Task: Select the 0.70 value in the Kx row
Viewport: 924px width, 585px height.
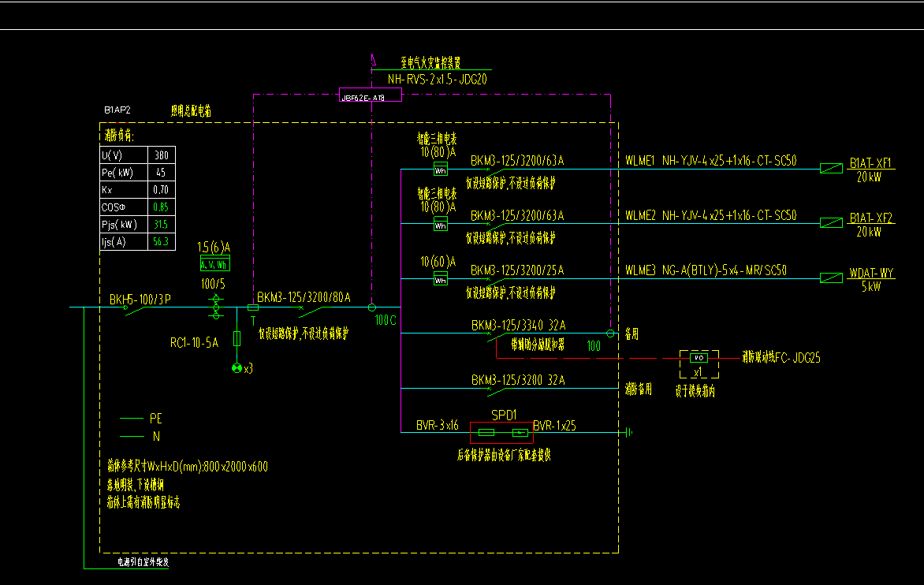Action: (161, 190)
